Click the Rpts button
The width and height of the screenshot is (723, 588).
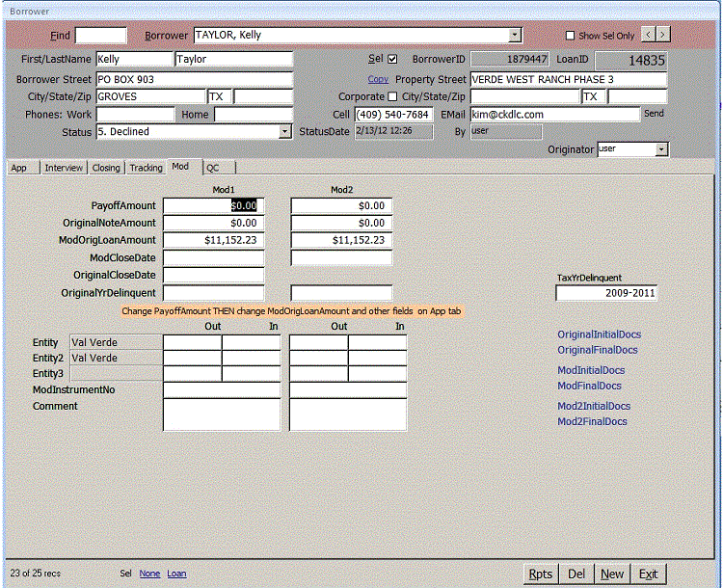tap(541, 574)
